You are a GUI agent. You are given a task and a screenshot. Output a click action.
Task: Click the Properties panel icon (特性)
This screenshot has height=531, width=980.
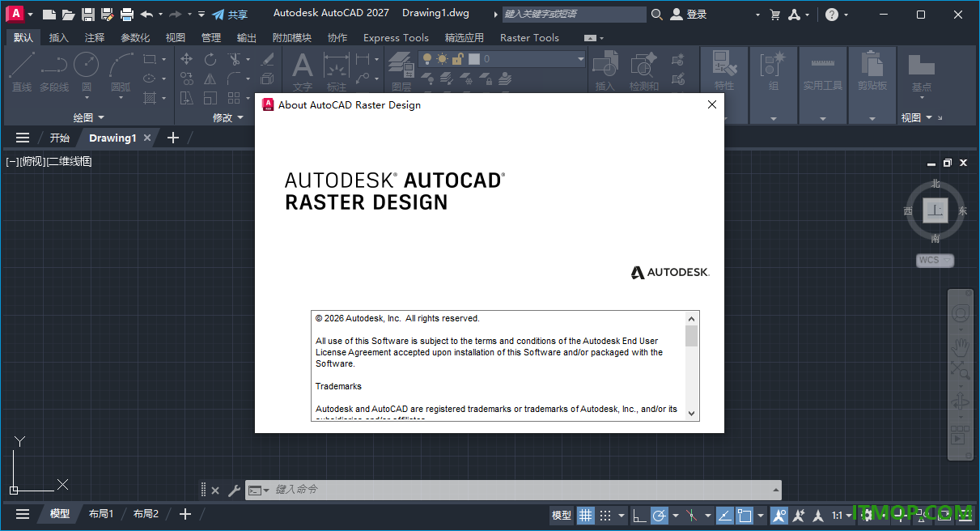724,63
